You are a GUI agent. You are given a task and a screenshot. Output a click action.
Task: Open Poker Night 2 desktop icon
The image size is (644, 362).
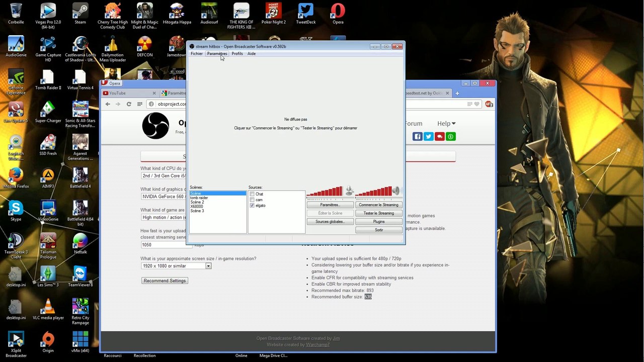click(x=273, y=14)
